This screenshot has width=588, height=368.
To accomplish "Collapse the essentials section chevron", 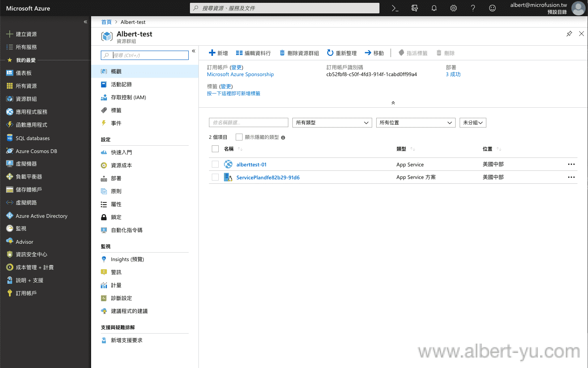I will click(393, 103).
